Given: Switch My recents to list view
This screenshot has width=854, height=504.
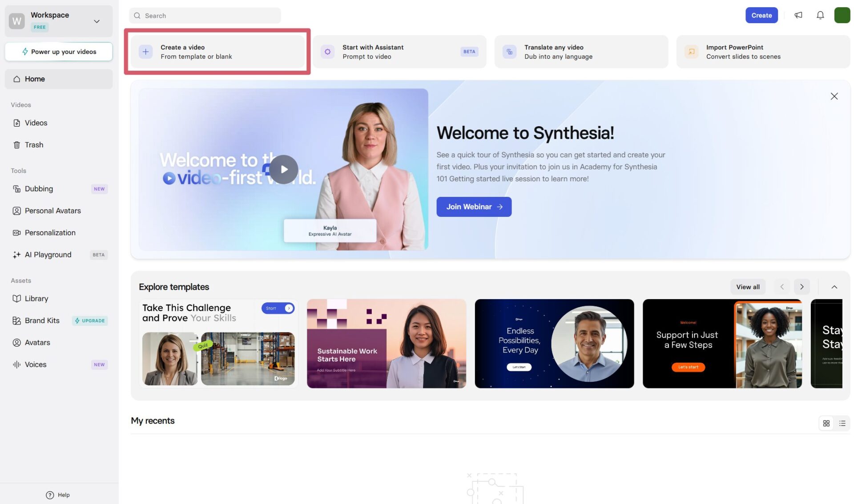Looking at the screenshot, I should point(842,424).
